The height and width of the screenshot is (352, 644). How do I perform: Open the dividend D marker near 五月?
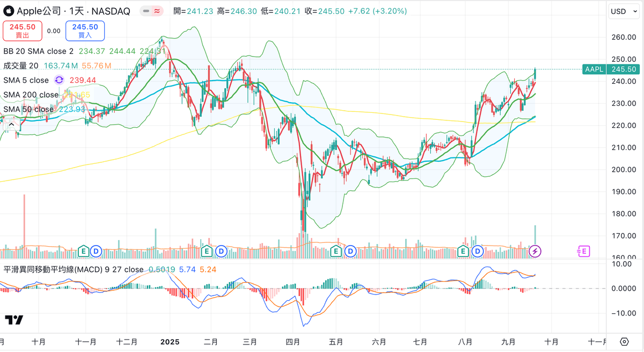(x=350, y=250)
